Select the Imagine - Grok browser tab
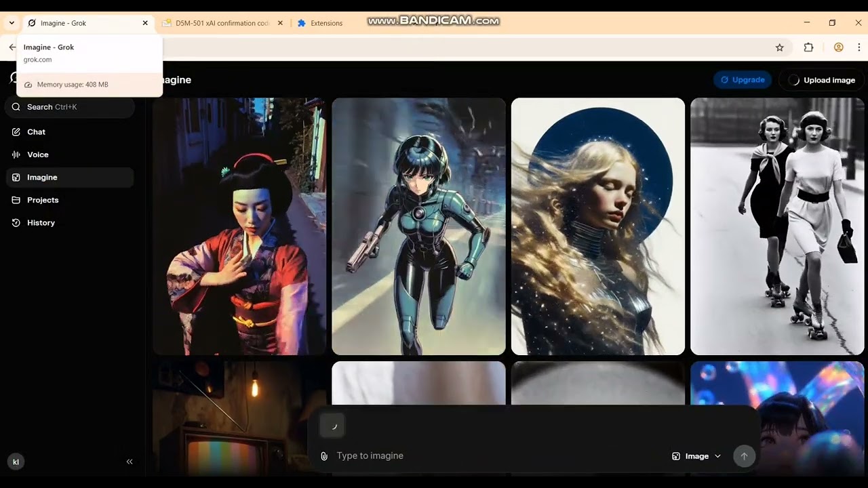 88,23
